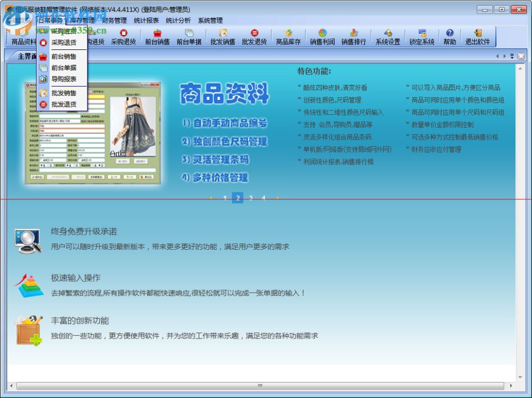Open 商品资料 toolbar button
Screen dimensions: 532x398
(23, 37)
